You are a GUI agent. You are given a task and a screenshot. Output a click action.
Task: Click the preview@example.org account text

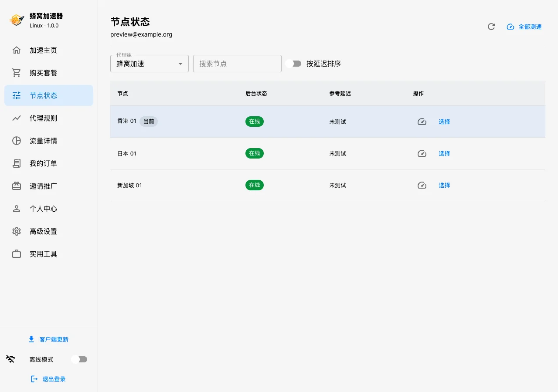click(x=141, y=34)
